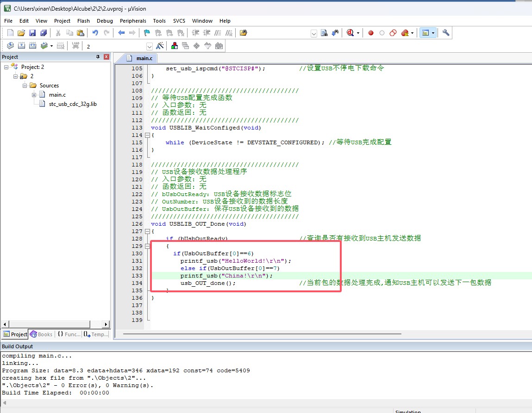Select stc_usb_cdc_32g.lib in project tree
The height and width of the screenshot is (413, 532).
click(73, 104)
